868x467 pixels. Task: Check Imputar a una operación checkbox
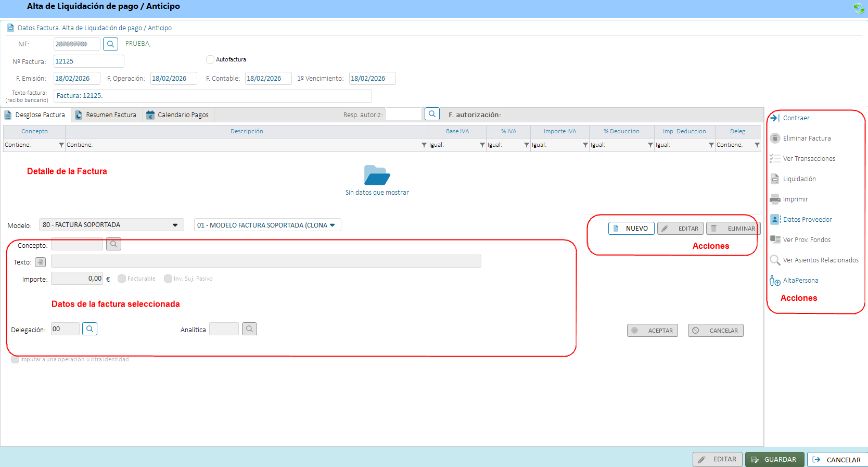click(x=15, y=360)
